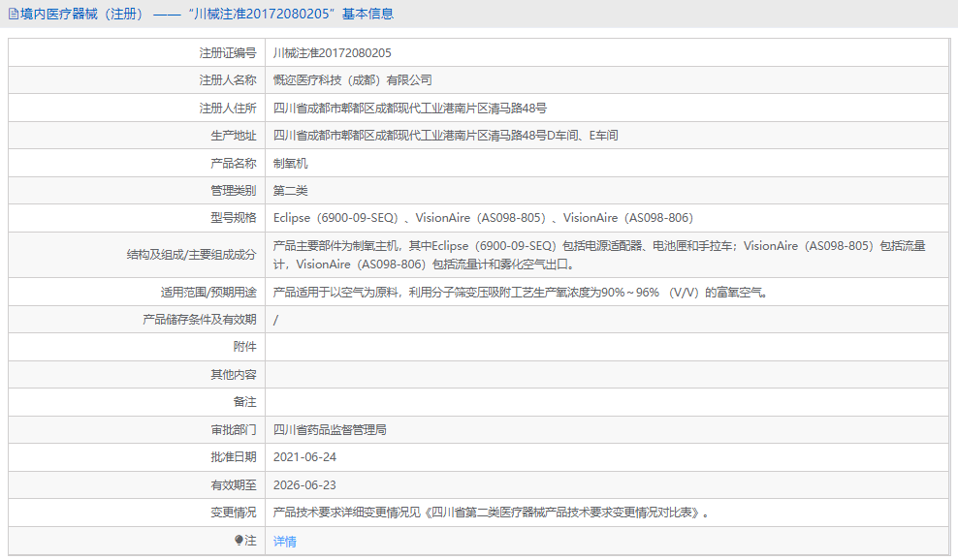Screen dimensions: 958x560
Task: Click the lightbulb icon beside 注
Action: [239, 541]
